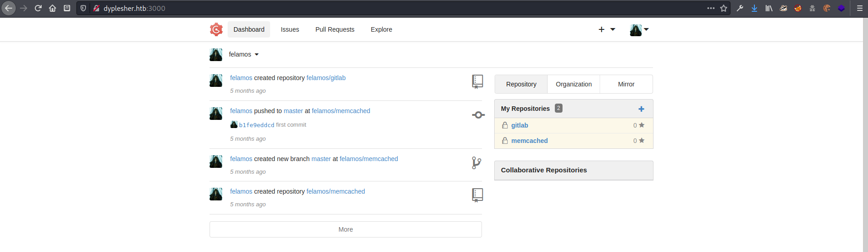The height and width of the screenshot is (252, 868).
Task: Open the user avatar dropdown menu
Action: click(x=639, y=30)
